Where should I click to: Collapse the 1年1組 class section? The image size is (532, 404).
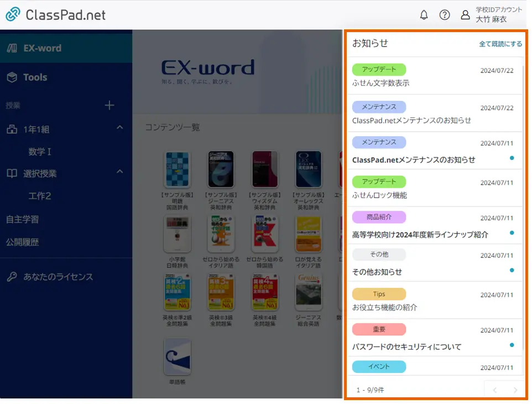120,128
